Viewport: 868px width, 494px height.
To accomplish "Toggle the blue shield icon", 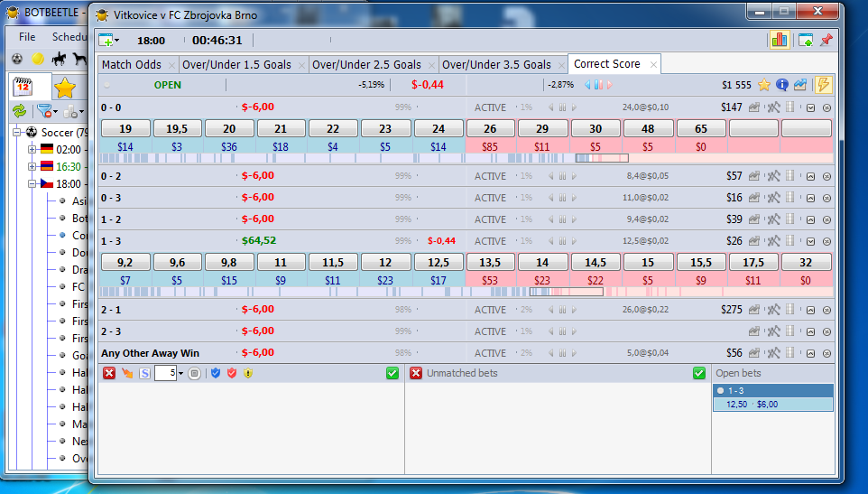I will click(x=216, y=373).
